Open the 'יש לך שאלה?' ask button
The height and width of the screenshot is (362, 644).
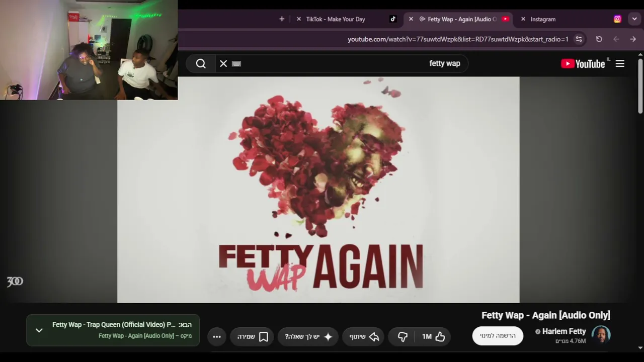[x=308, y=336]
